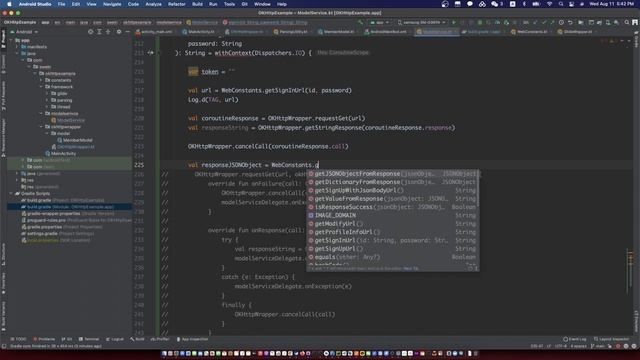Open the samsung device selector dropdown
The height and width of the screenshot is (360, 640).
421,22
